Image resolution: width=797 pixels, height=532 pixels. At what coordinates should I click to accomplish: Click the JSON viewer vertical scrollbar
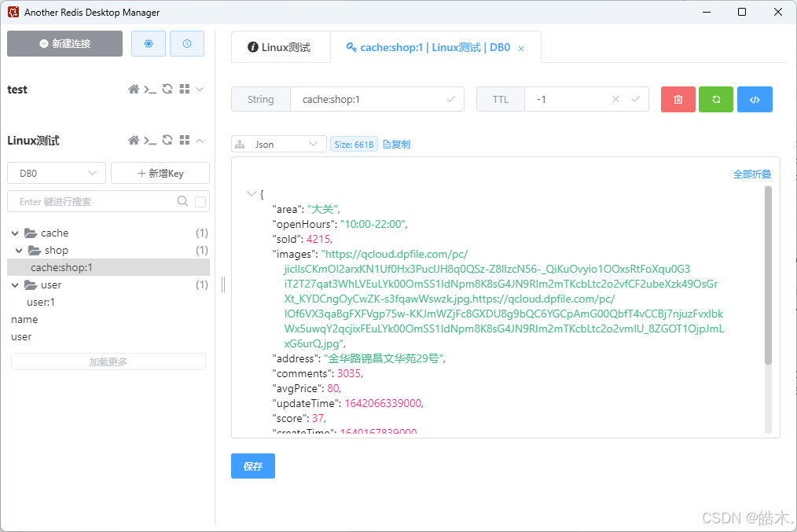[x=768, y=275]
